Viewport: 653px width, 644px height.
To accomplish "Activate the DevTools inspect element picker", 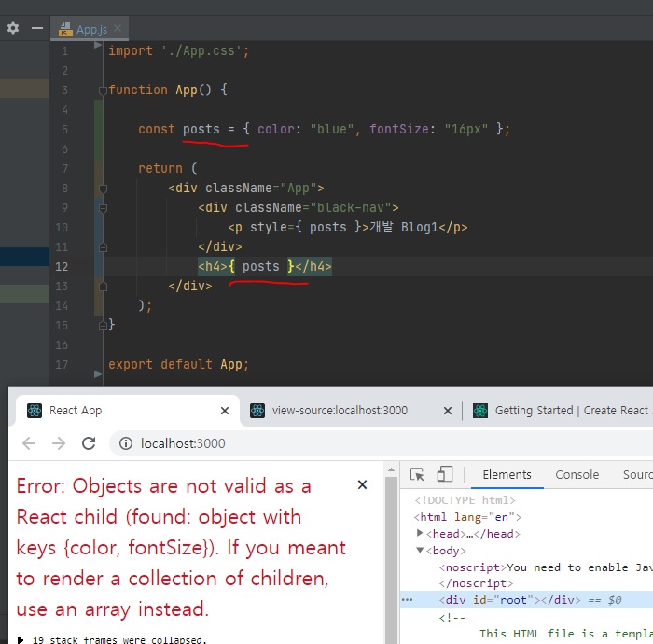I will (417, 474).
